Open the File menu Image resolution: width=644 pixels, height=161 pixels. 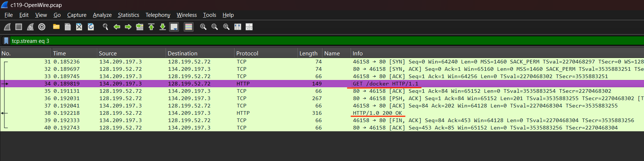click(8, 15)
